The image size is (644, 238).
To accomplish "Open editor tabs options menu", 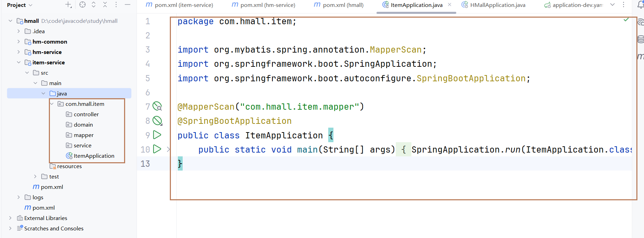I will click(624, 5).
